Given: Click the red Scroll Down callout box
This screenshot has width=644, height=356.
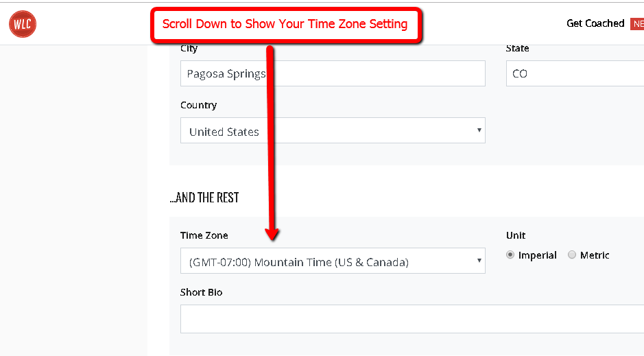Looking at the screenshot, I should (x=286, y=25).
